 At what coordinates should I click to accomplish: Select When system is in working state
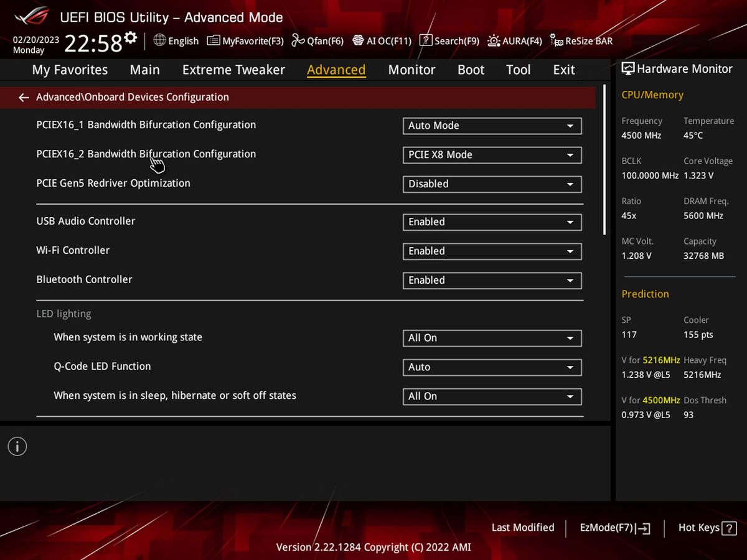[x=128, y=337]
